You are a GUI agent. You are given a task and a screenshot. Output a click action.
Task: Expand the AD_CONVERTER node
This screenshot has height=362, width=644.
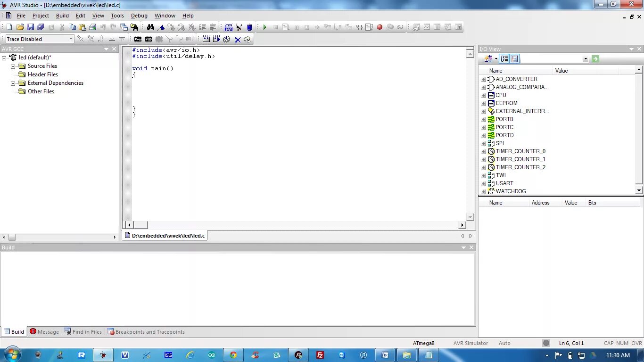pos(483,80)
